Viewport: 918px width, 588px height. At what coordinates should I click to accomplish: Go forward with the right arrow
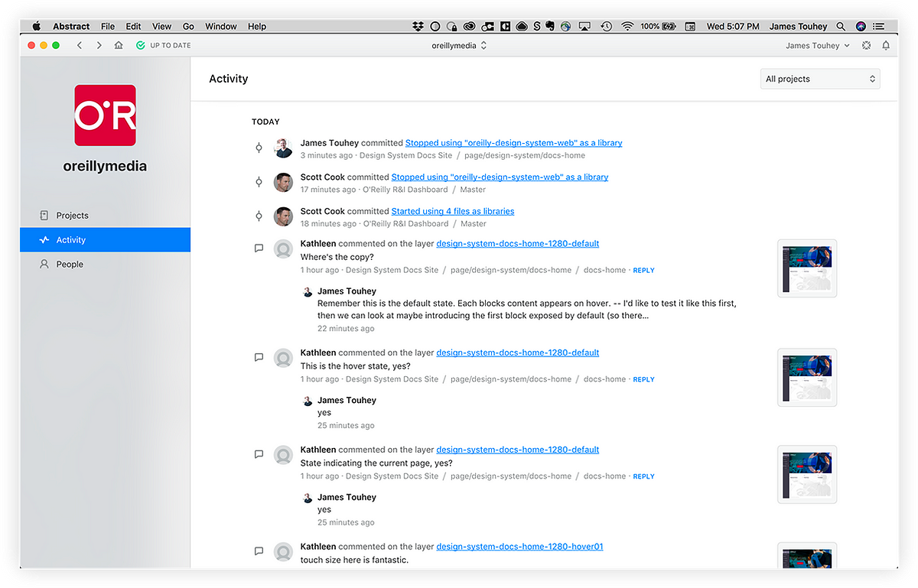99,46
